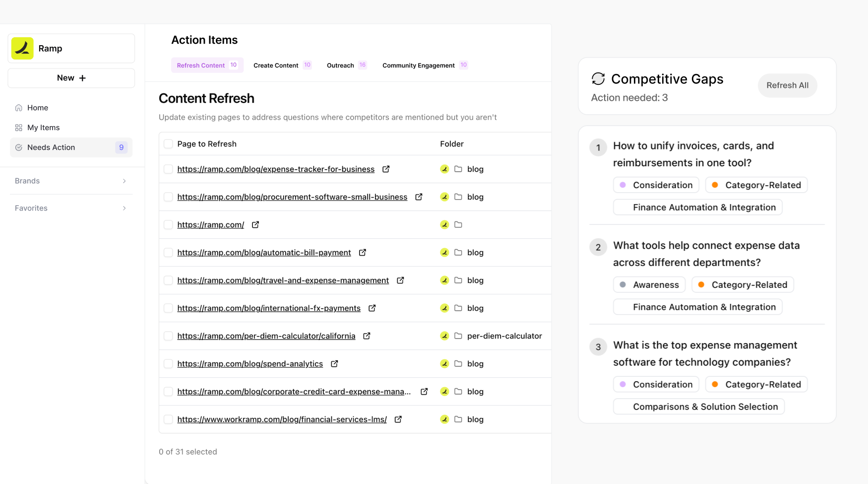Open question about unifying invoices and cards
Screen dimensions: 868x484
[693, 154]
